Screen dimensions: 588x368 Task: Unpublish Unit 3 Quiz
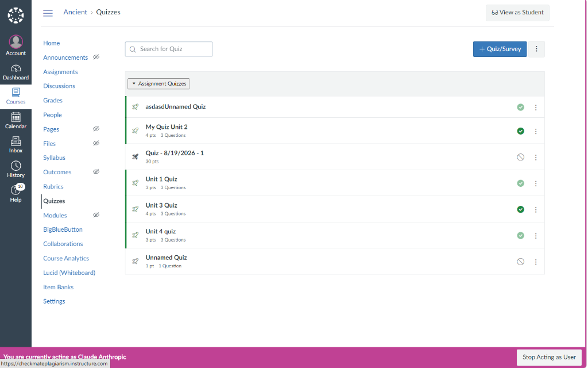tap(520, 209)
